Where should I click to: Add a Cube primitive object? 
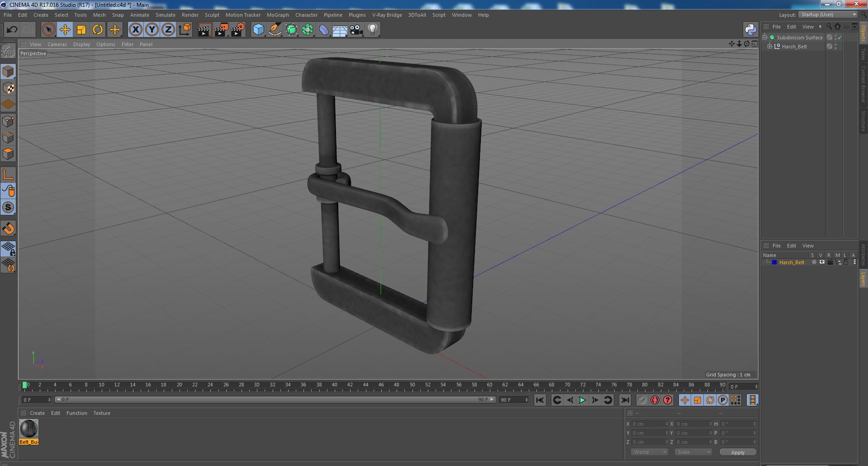coord(258,30)
